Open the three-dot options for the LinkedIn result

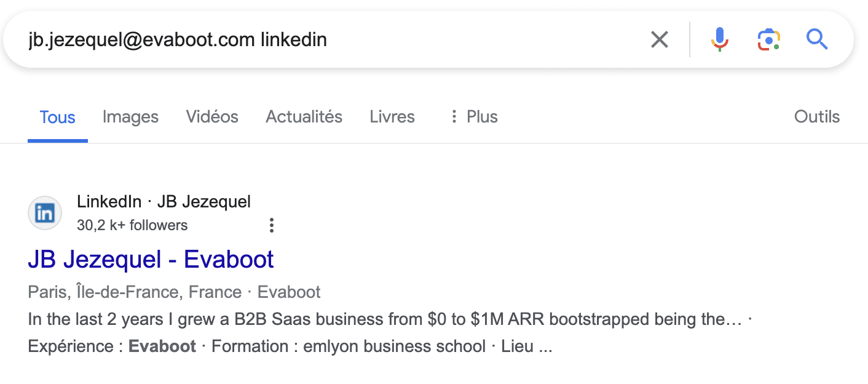click(x=271, y=225)
